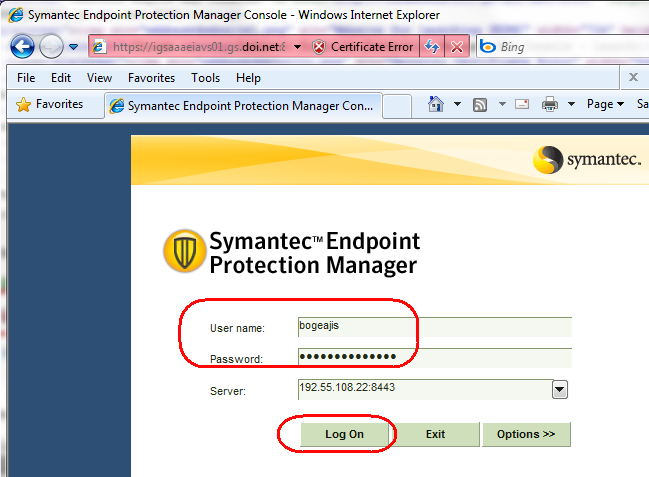Refresh the page with the refresh icon
The height and width of the screenshot is (477, 649).
pyautogui.click(x=432, y=46)
